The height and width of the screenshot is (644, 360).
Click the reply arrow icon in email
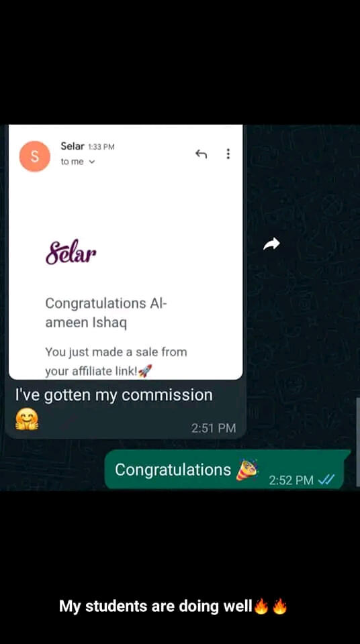pyautogui.click(x=201, y=154)
